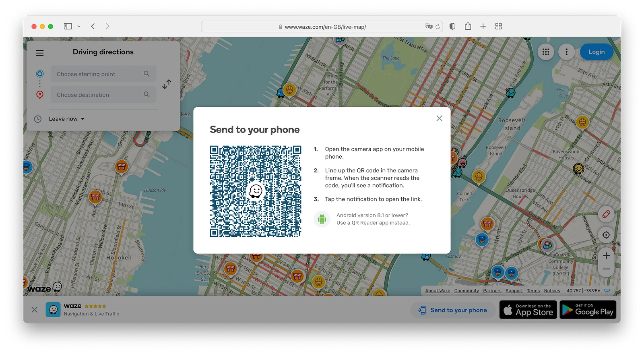The height and width of the screenshot is (354, 644).
Task: Center map on my location
Action: 606,235
